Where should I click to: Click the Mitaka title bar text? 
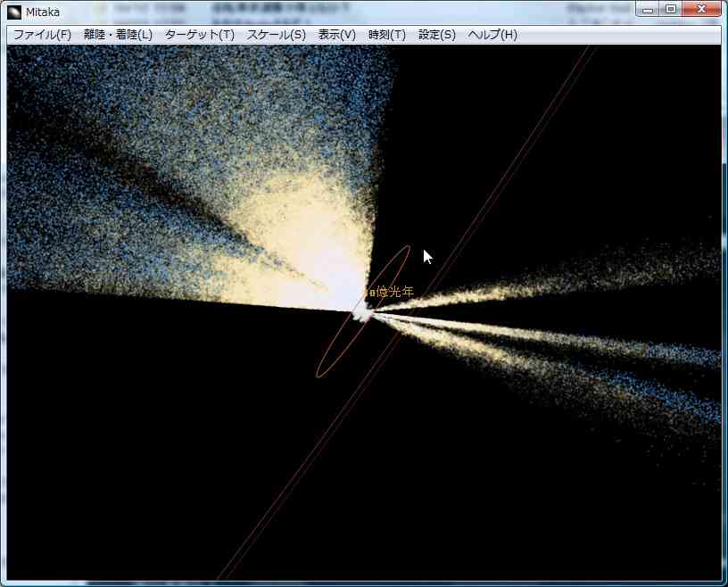point(43,12)
